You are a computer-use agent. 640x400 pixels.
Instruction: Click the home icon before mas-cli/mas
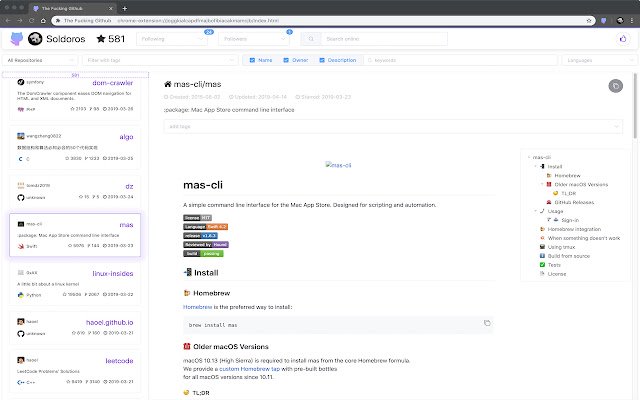coord(167,84)
